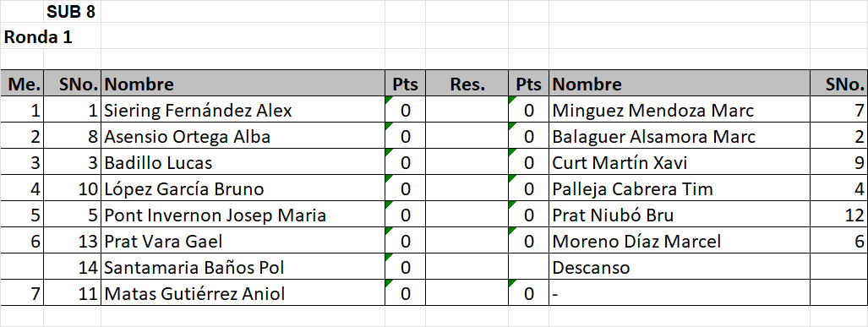Select the cell Minguez Mendoza Marc
The width and height of the screenshot is (868, 327).
point(680,111)
